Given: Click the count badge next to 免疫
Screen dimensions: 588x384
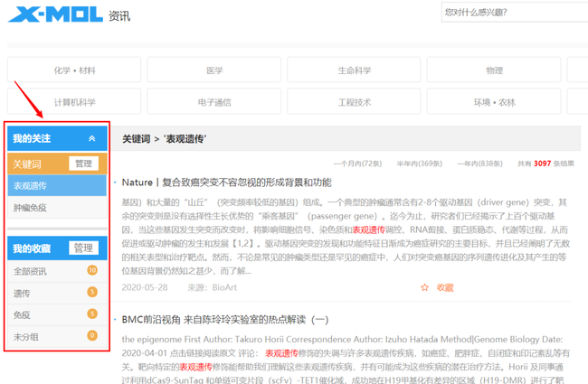Looking at the screenshot, I should coord(91,314).
